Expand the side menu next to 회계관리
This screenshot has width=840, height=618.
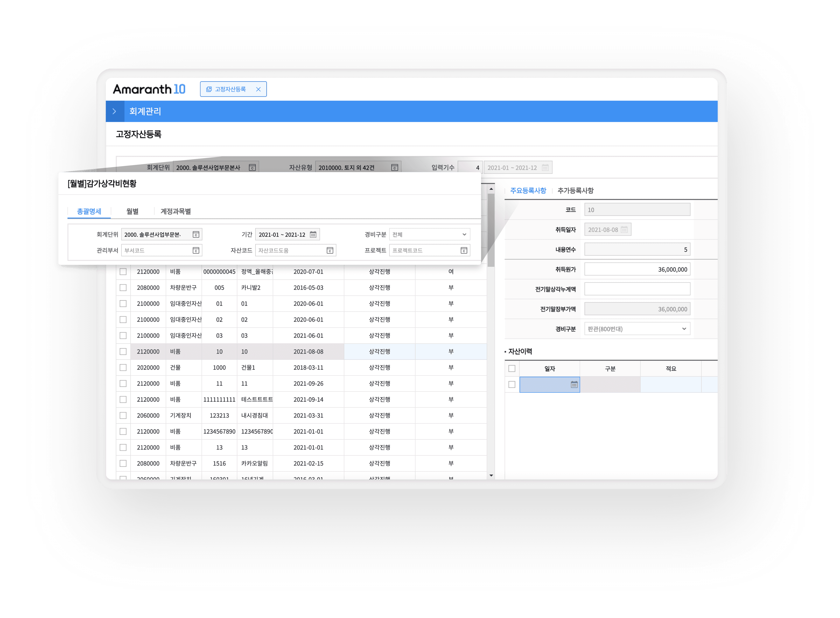click(114, 112)
